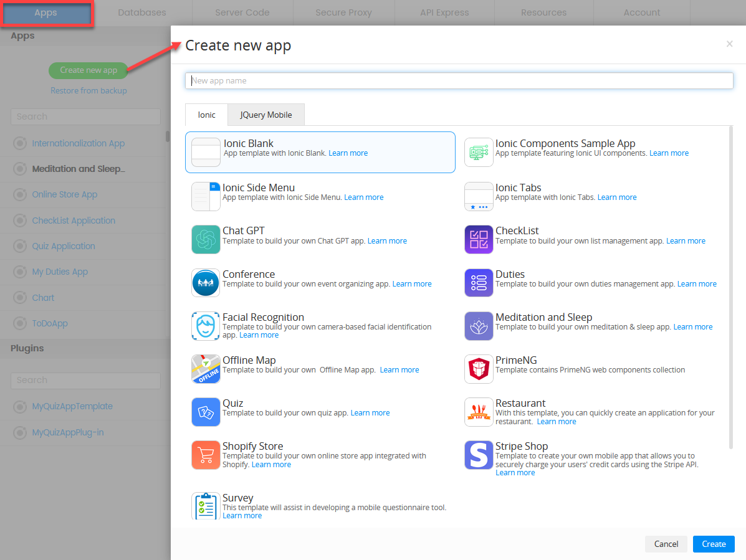Choose the Ionic Side Menu template icon
Screen dimensions: 746x560
tap(206, 196)
